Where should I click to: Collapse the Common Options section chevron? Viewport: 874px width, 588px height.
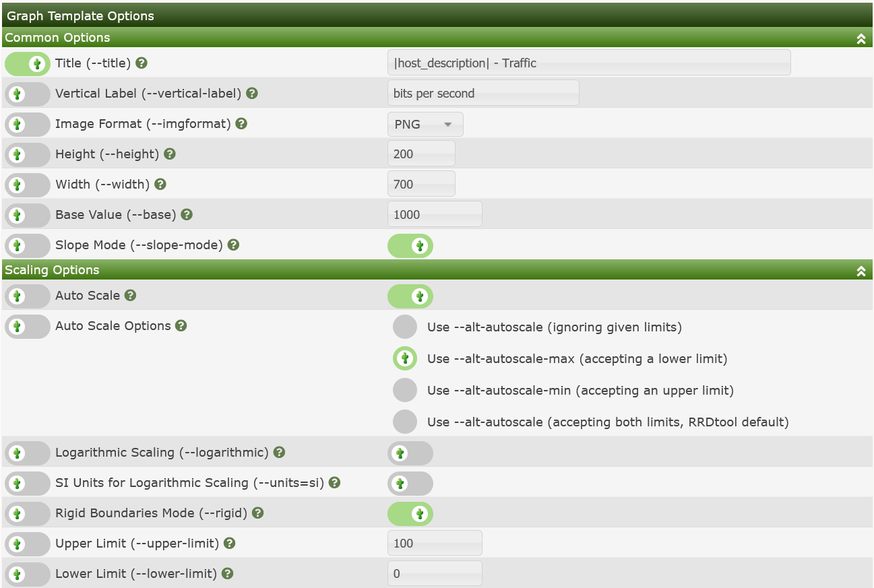[861, 38]
